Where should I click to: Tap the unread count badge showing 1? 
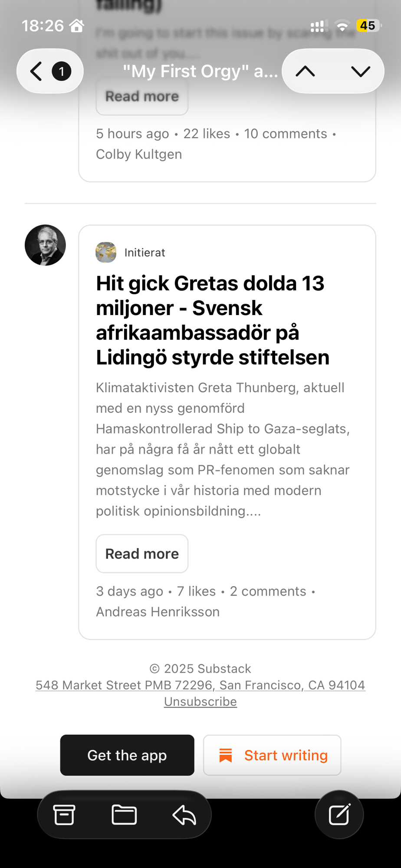pos(62,71)
